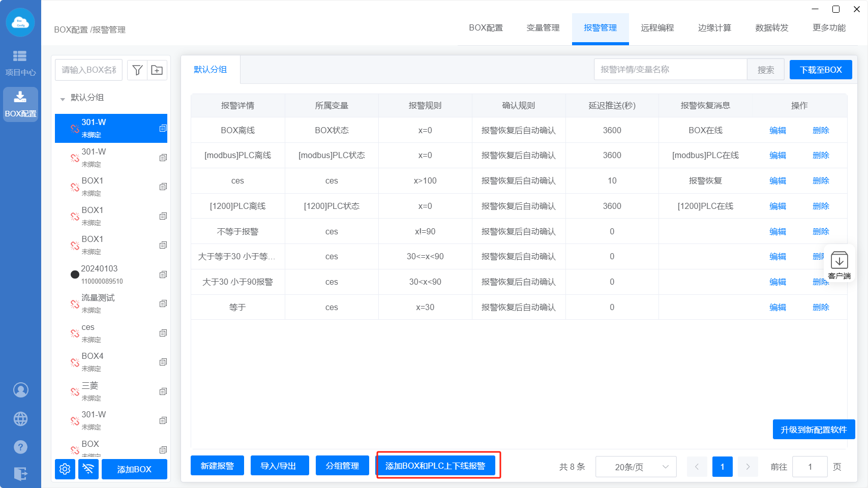Viewport: 868px width, 488px height.
Task: Click the 报警详情/变量名称 search field
Action: coord(670,70)
